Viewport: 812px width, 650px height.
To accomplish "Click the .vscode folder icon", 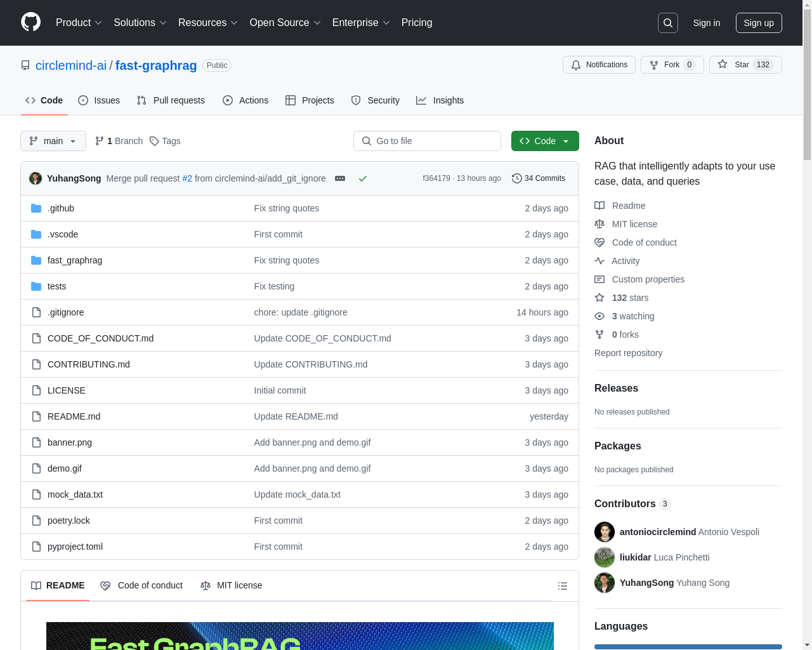I will 36,234.
